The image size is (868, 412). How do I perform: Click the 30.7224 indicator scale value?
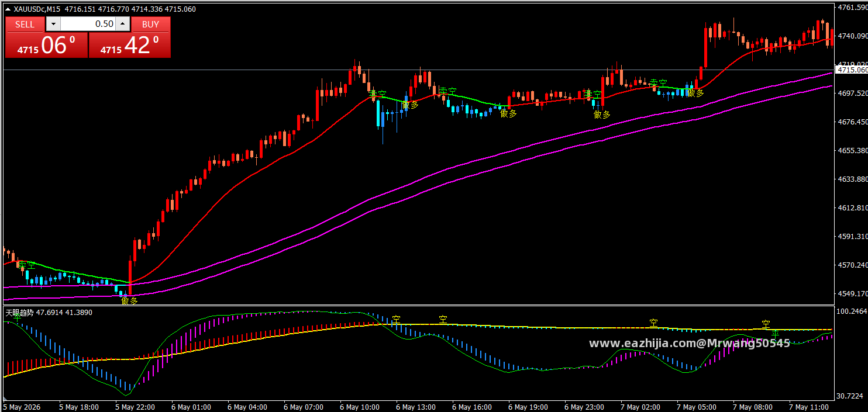[851, 396]
